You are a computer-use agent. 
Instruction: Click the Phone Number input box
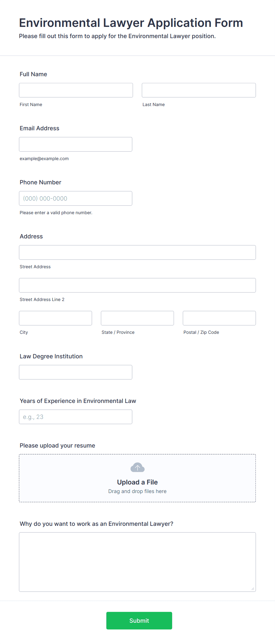tap(76, 198)
